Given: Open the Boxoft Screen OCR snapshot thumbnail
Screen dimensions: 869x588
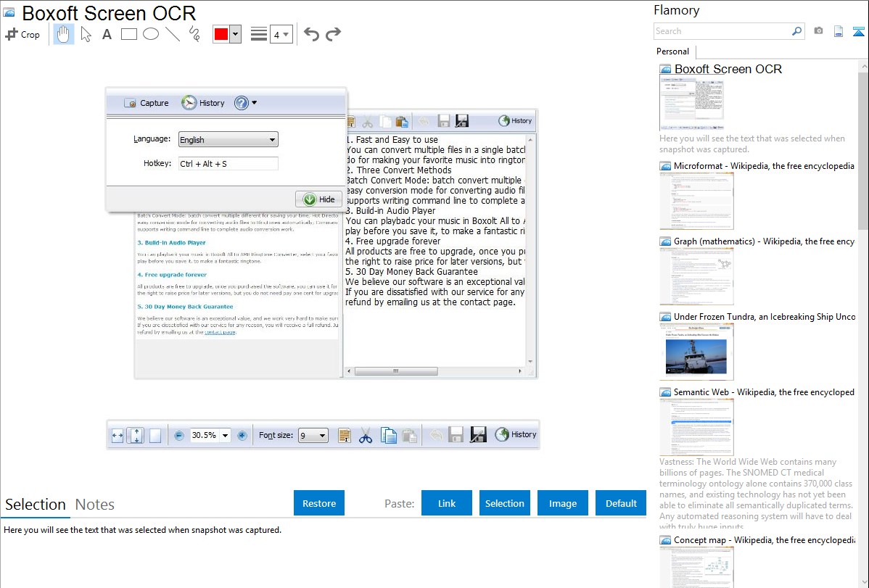Looking at the screenshot, I should [692, 104].
